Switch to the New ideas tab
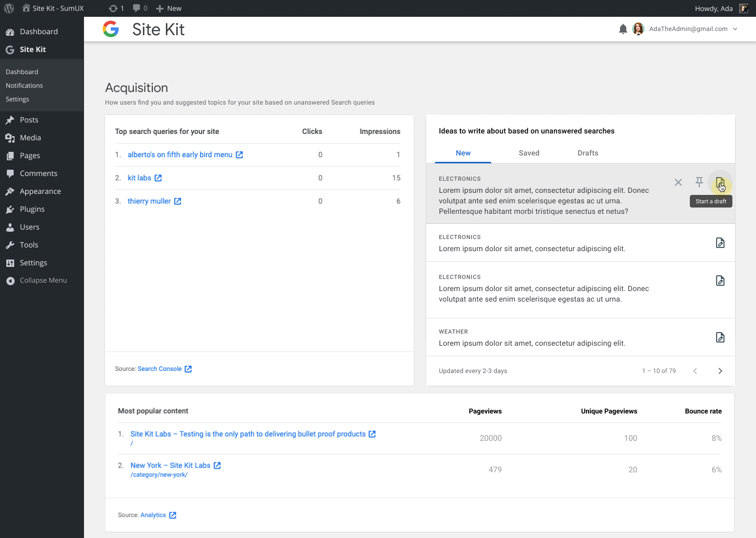756x538 pixels. (x=463, y=153)
